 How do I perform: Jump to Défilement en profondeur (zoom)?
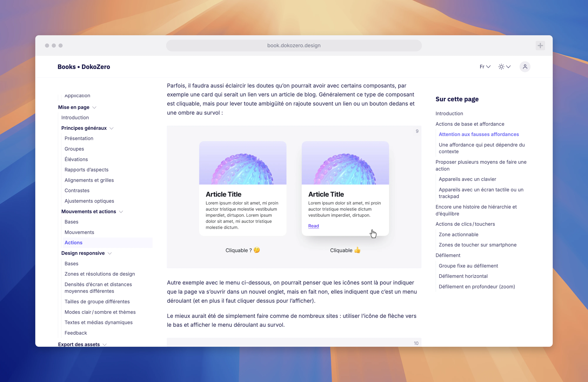[x=477, y=286]
